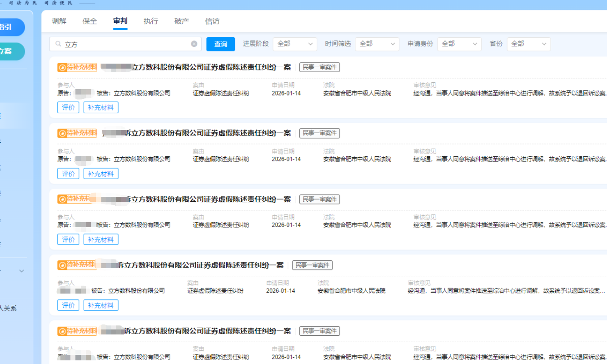Expand the sidebar chevron arrow menu
Viewport: 607px width, 364px height.
pyautogui.click(x=21, y=271)
